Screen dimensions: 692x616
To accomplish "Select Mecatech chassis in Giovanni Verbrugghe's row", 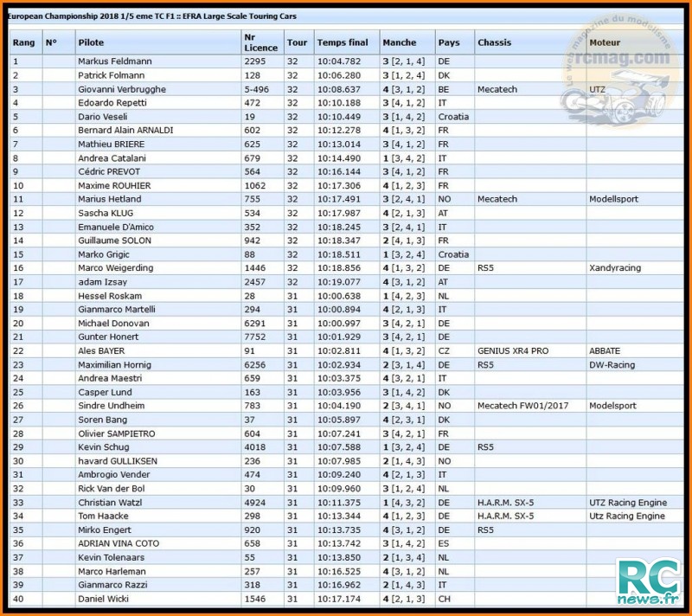I will coord(497,89).
